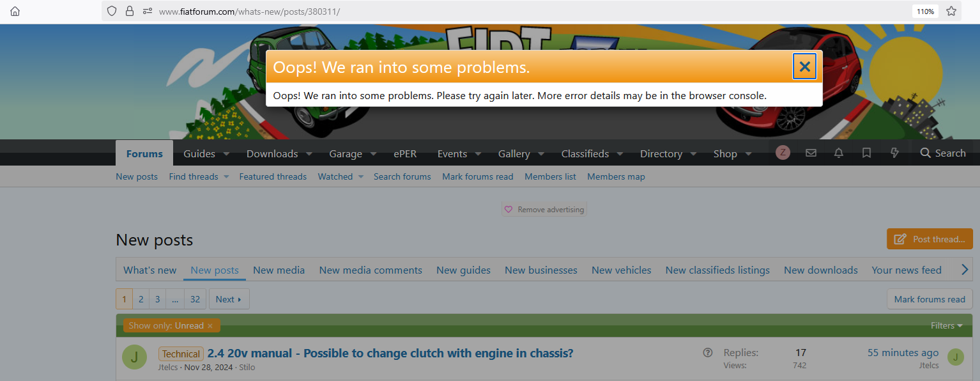Switch to the New media comments tab
The image size is (980, 381).
371,270
